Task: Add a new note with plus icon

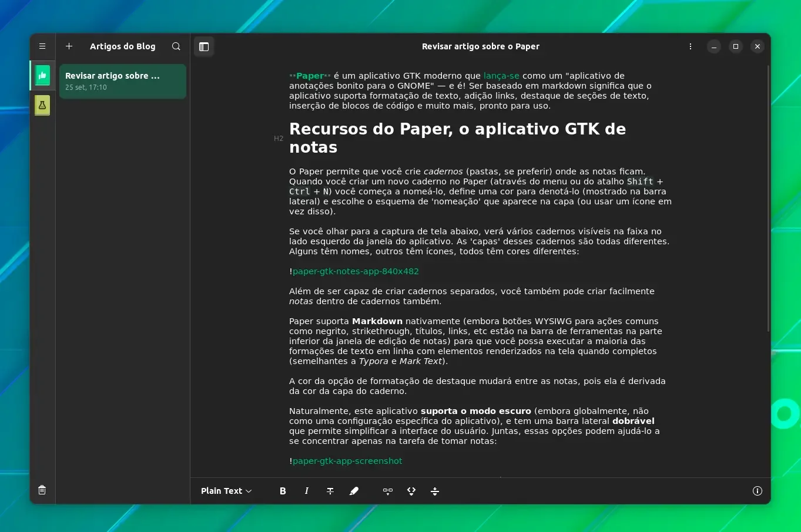Action: [69, 46]
